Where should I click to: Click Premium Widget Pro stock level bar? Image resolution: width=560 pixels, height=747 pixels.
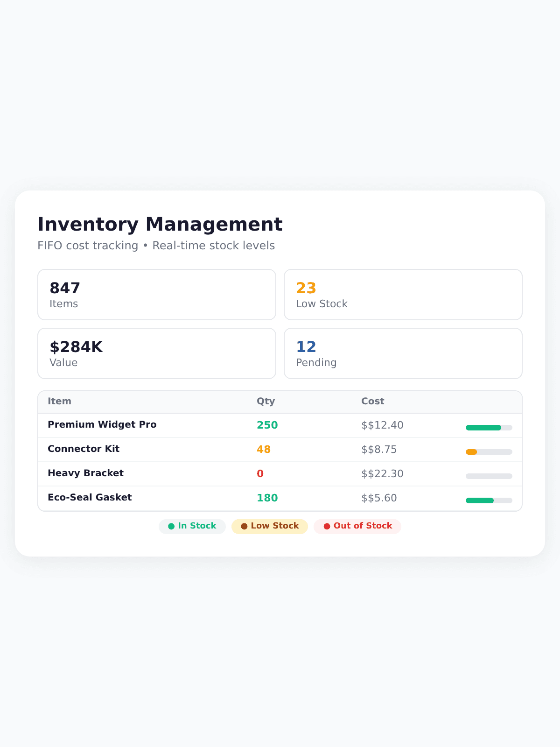(489, 428)
